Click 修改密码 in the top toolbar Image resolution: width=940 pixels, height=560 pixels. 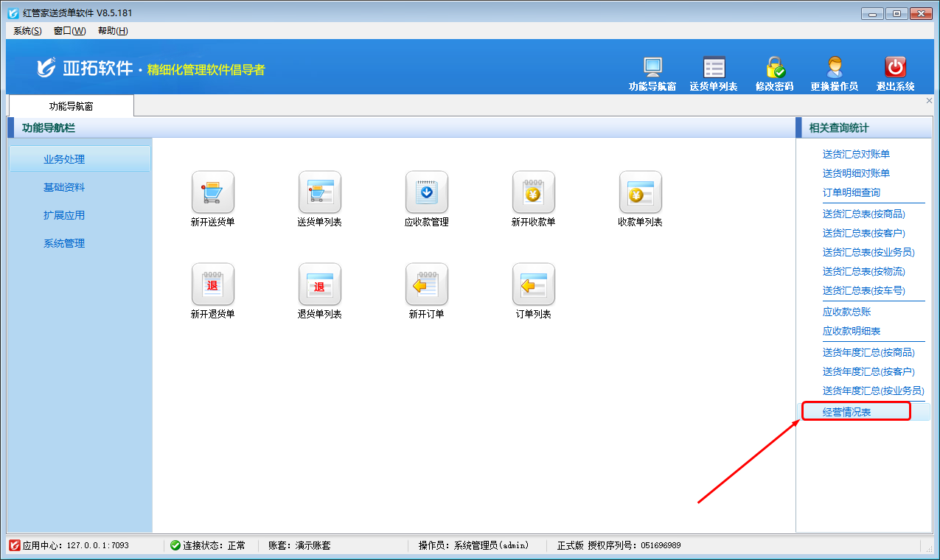774,74
